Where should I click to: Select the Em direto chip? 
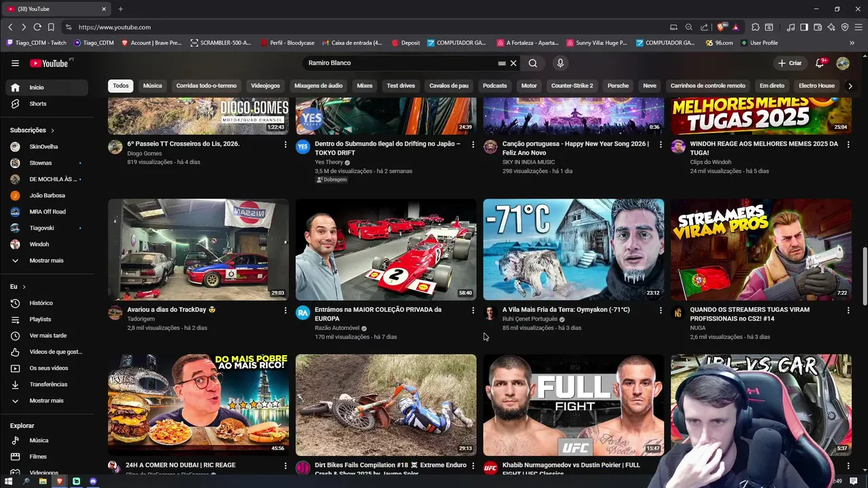772,86
